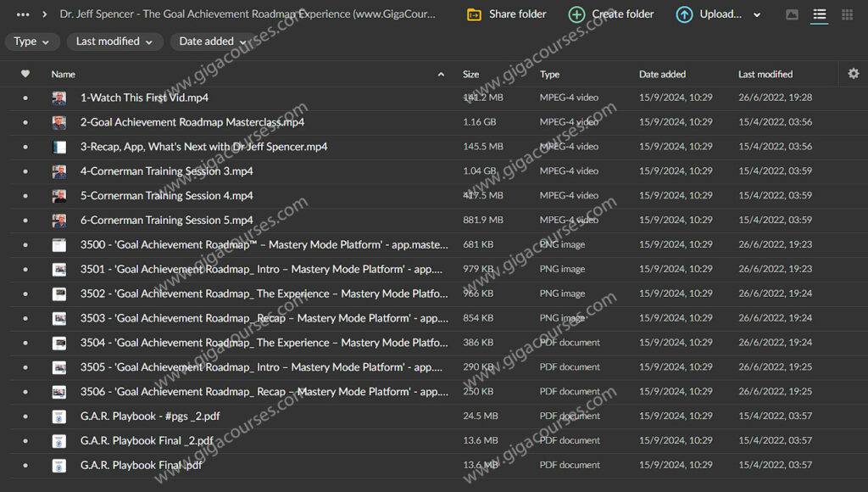Open the Upload dropdown chevron
The image size is (868, 492).
(757, 15)
